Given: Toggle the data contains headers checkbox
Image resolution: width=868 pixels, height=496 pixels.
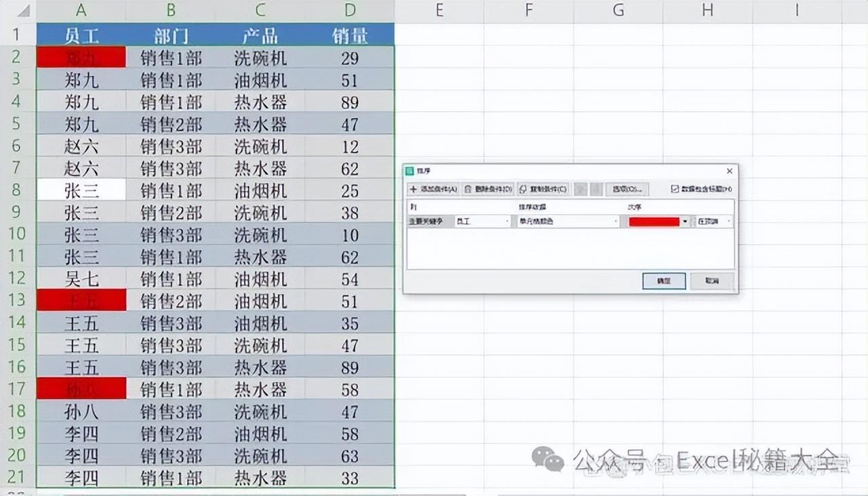Looking at the screenshot, I should tap(674, 189).
